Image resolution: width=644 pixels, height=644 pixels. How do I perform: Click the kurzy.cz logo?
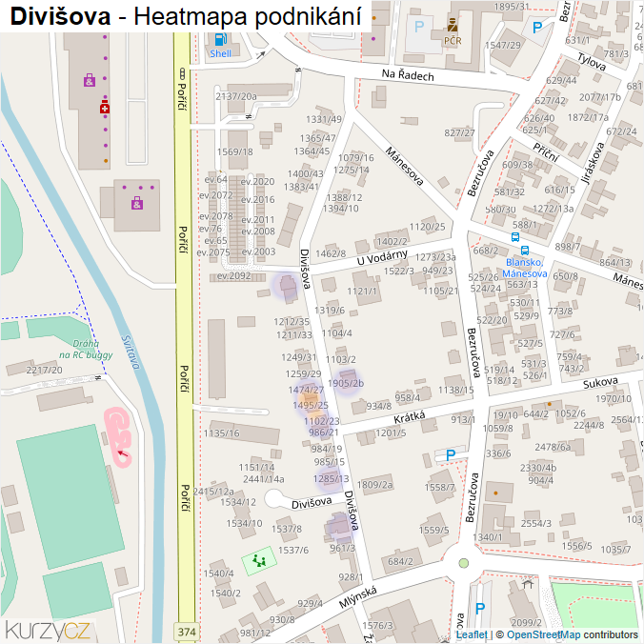48,631
